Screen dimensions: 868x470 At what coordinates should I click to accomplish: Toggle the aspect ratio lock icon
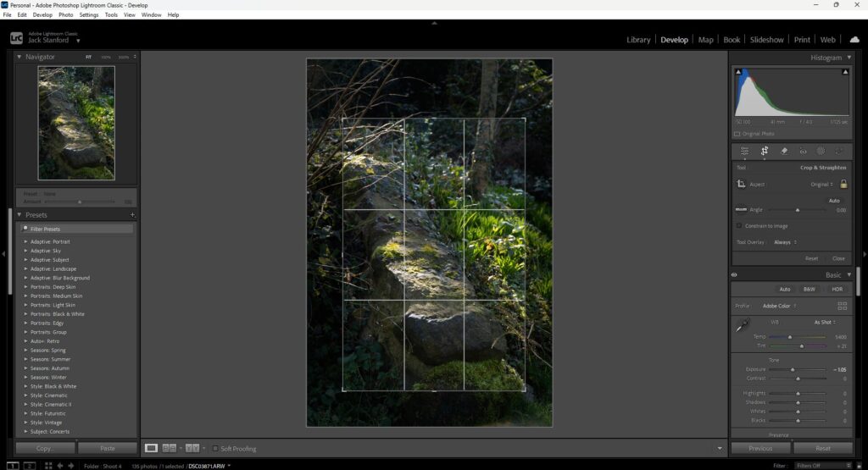click(x=843, y=184)
